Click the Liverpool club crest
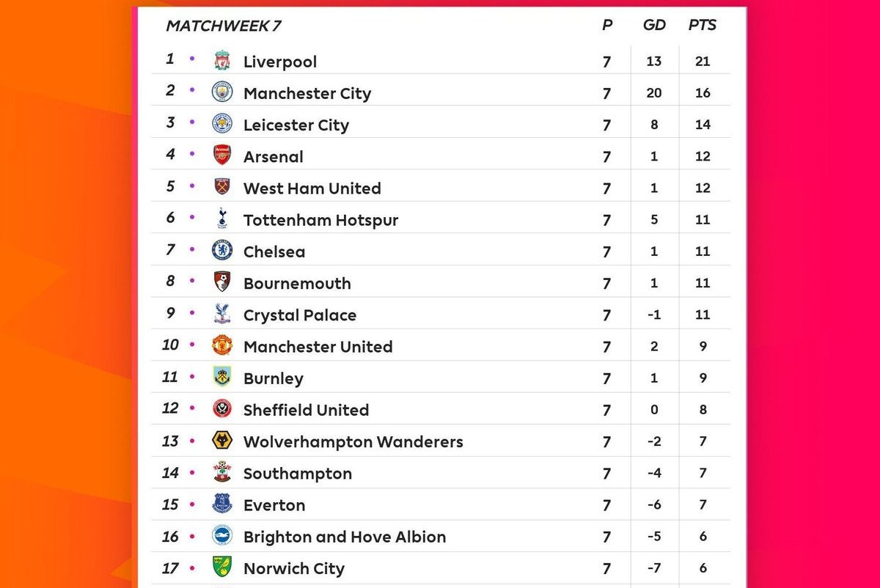This screenshot has width=880, height=588. (222, 61)
